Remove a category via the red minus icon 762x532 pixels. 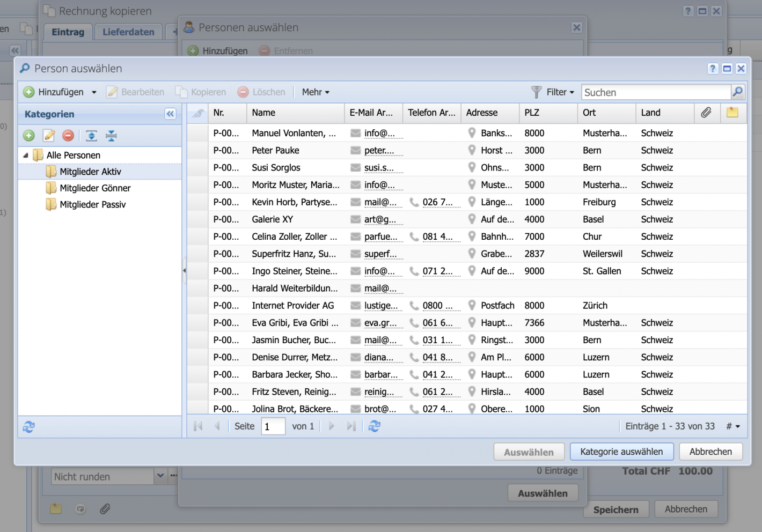pos(68,136)
